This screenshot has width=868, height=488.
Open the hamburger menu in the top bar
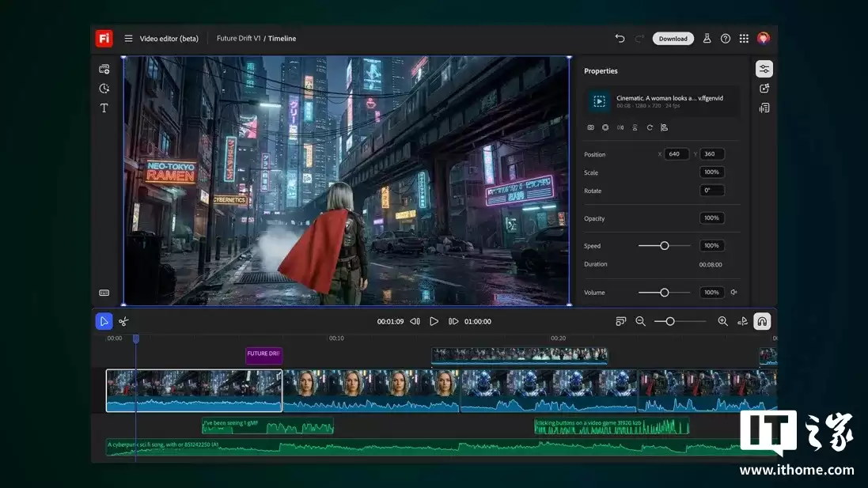(x=127, y=38)
